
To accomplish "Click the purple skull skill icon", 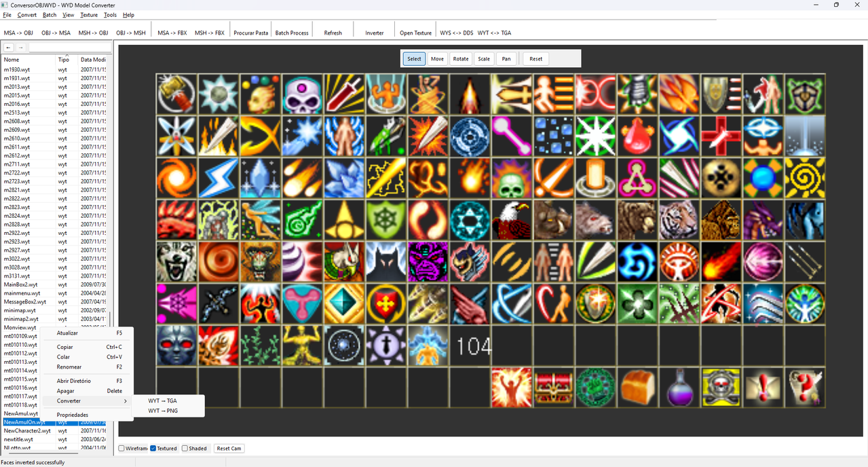I will (302, 94).
